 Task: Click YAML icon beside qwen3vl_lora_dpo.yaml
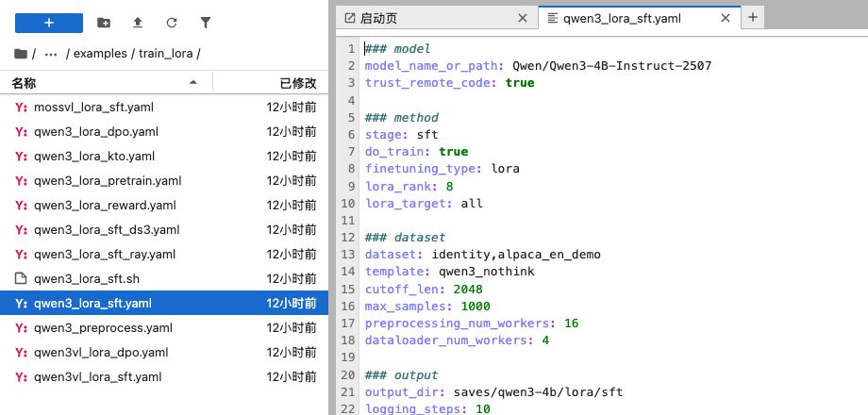pos(21,353)
